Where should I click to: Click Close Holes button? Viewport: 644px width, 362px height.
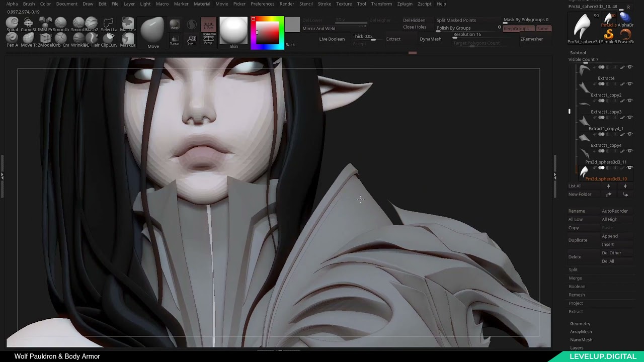[415, 27]
